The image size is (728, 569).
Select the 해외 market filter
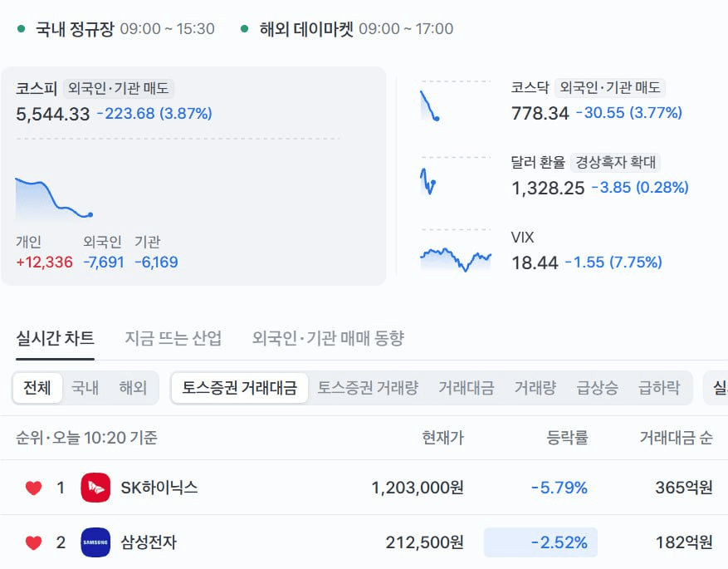coord(133,387)
